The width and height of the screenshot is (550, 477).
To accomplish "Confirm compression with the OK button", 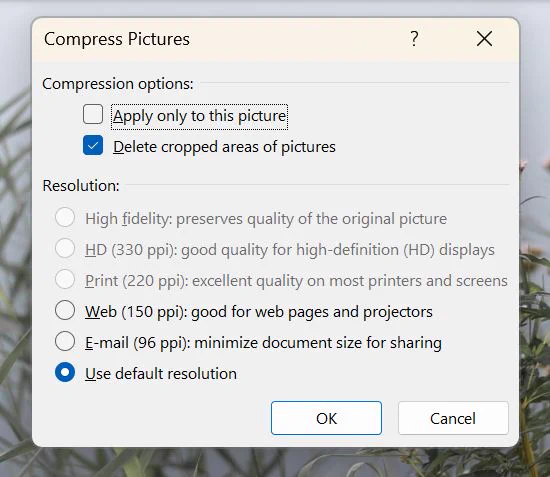I will click(326, 418).
